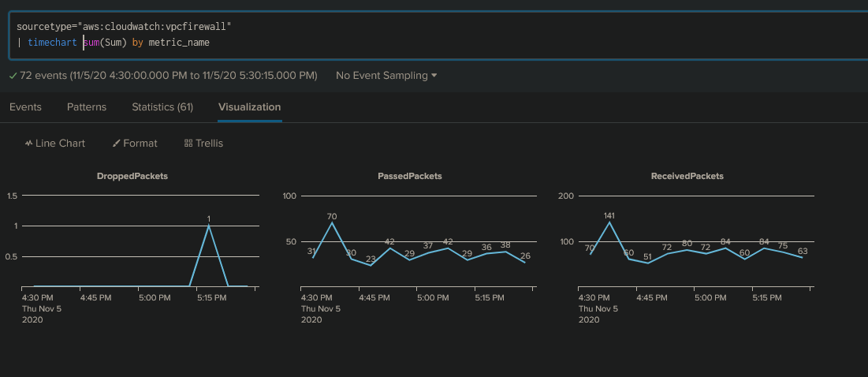
Task: Click the PassedPackets last point labeled 26
Action: click(525, 262)
